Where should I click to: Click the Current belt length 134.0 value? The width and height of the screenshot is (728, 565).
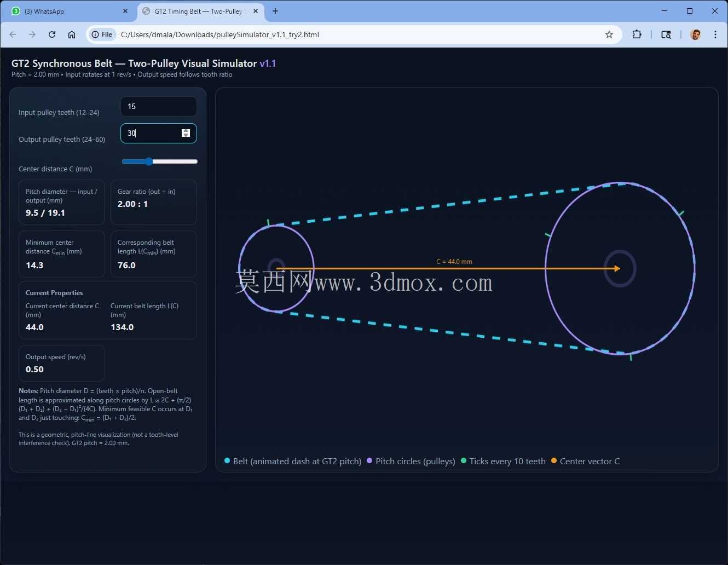122,327
